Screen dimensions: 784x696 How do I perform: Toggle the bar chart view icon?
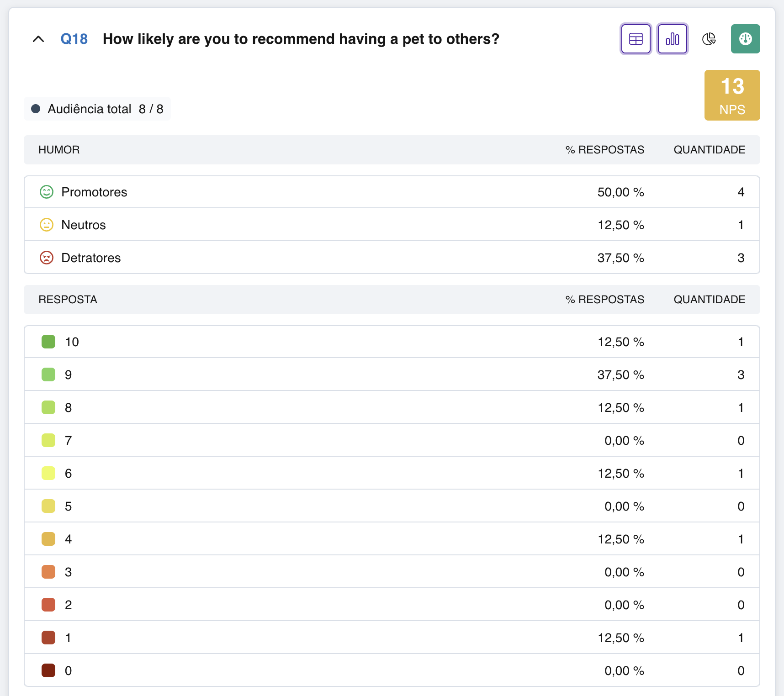click(673, 39)
